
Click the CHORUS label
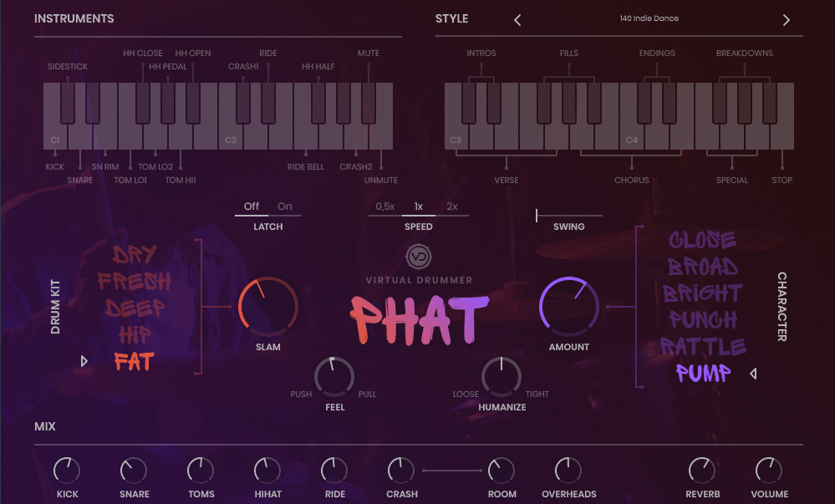(x=632, y=180)
